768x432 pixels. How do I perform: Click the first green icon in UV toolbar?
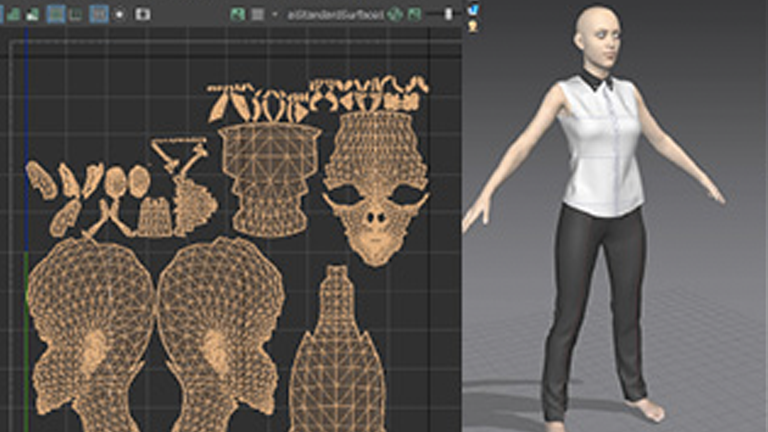click(x=14, y=14)
